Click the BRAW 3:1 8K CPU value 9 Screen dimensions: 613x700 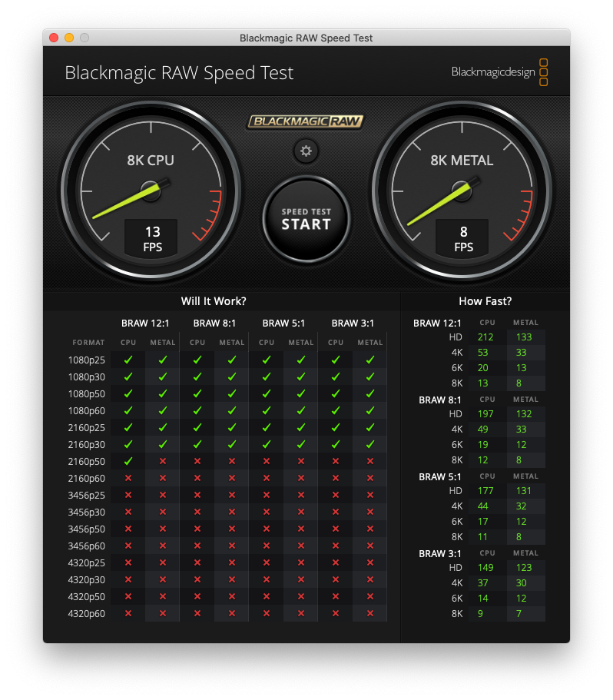click(480, 614)
